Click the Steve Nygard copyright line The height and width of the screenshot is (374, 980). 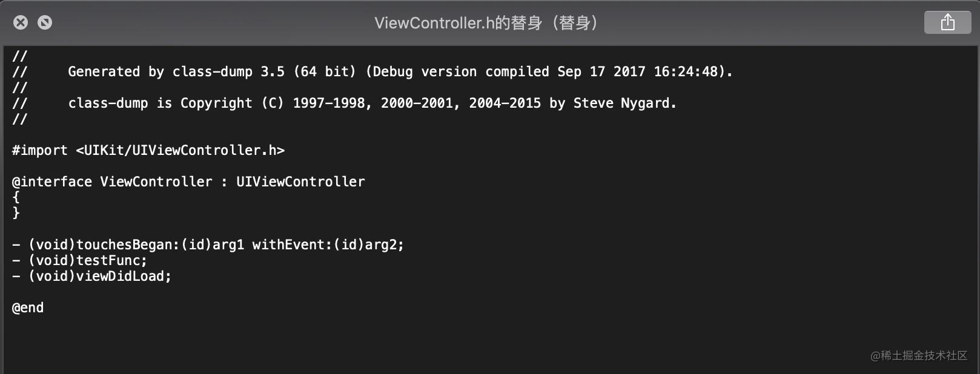(344, 103)
